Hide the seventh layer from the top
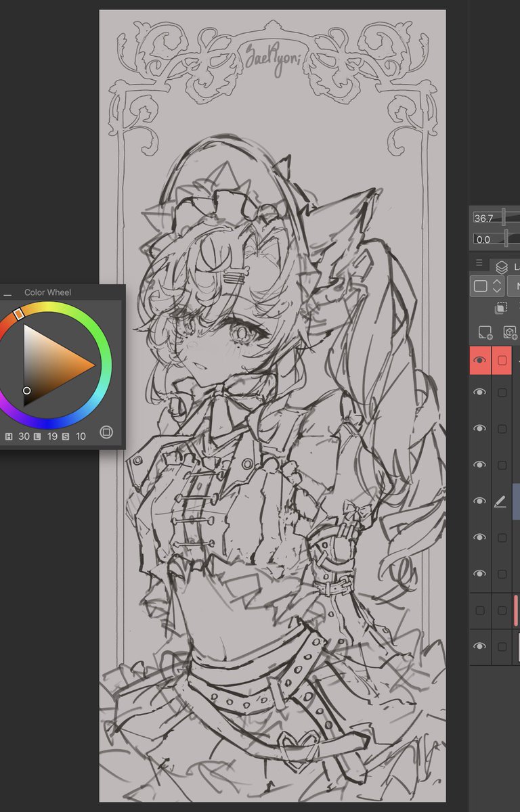Image resolution: width=520 pixels, height=812 pixels. pos(480,574)
